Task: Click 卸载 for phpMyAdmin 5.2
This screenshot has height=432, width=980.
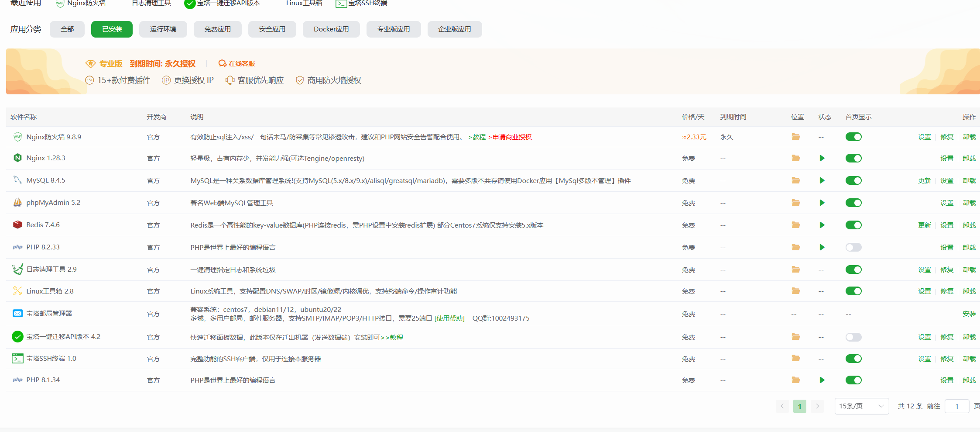Action: tap(969, 203)
